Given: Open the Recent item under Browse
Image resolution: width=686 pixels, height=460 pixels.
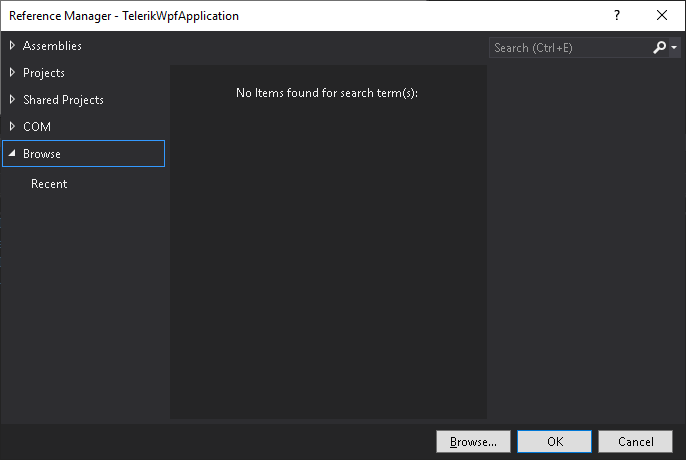Looking at the screenshot, I should (x=49, y=184).
